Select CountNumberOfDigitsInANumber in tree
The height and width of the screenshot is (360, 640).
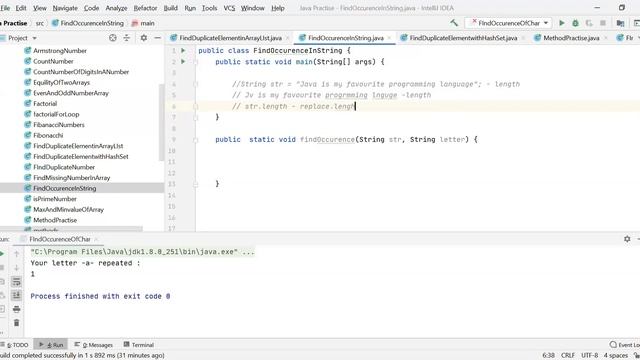point(81,72)
